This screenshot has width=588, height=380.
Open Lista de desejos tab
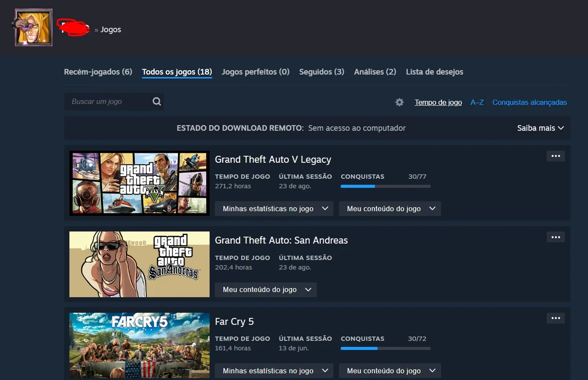[x=435, y=72]
